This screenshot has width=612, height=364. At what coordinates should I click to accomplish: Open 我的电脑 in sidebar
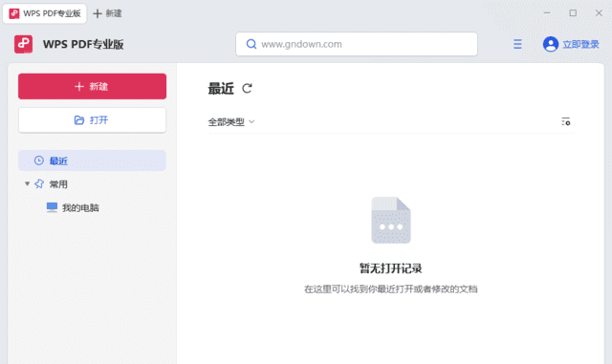point(73,207)
